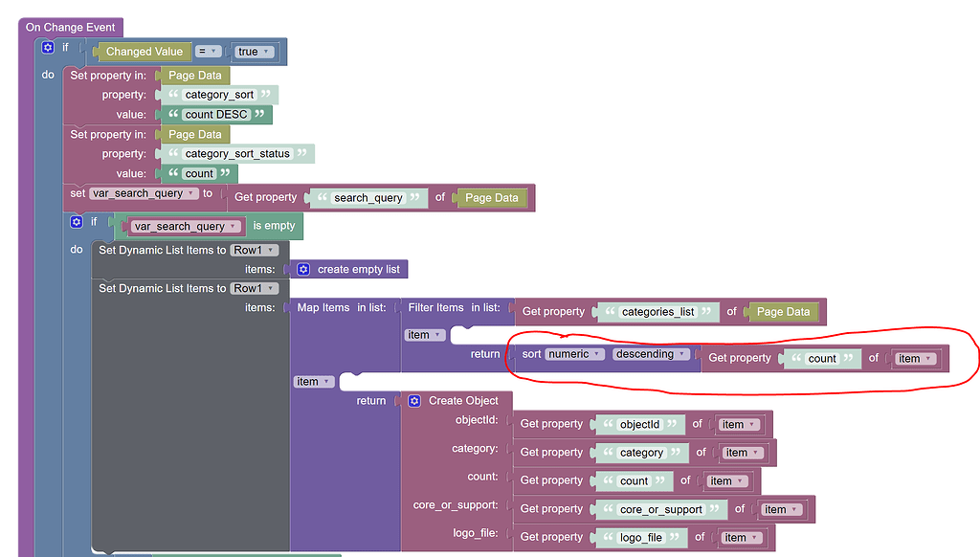Change the numeric sort type dropdown

(x=574, y=354)
